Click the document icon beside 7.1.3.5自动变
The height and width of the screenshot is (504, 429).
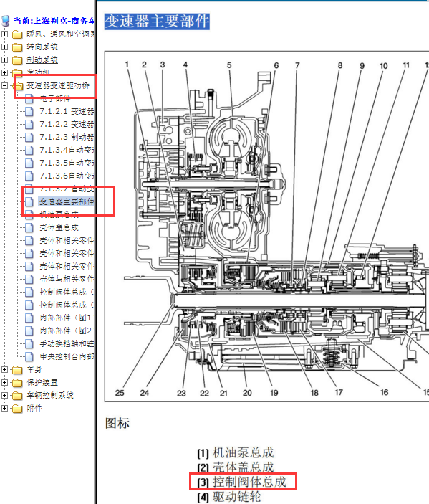point(29,163)
